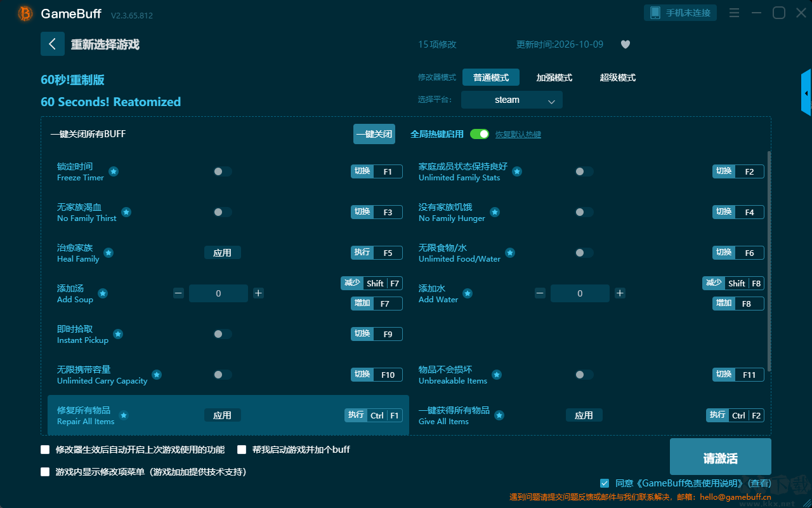Click the star icon beside No Family Hunger
Viewport: 812px width, 508px height.
pos(495,212)
